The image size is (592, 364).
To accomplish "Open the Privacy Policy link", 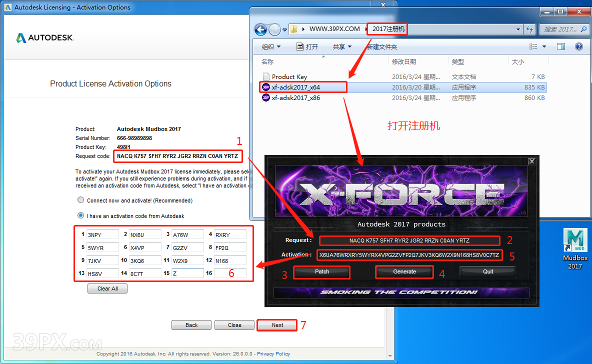I will click(273, 354).
